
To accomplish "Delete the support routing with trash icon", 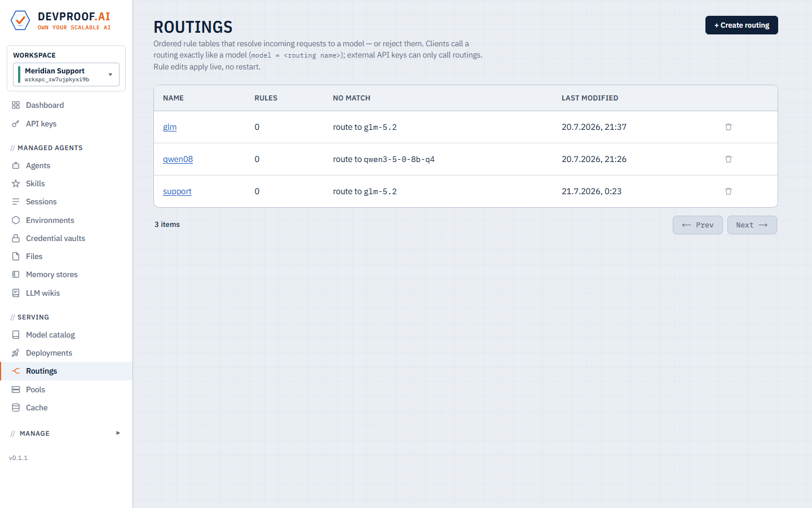I will pos(729,191).
